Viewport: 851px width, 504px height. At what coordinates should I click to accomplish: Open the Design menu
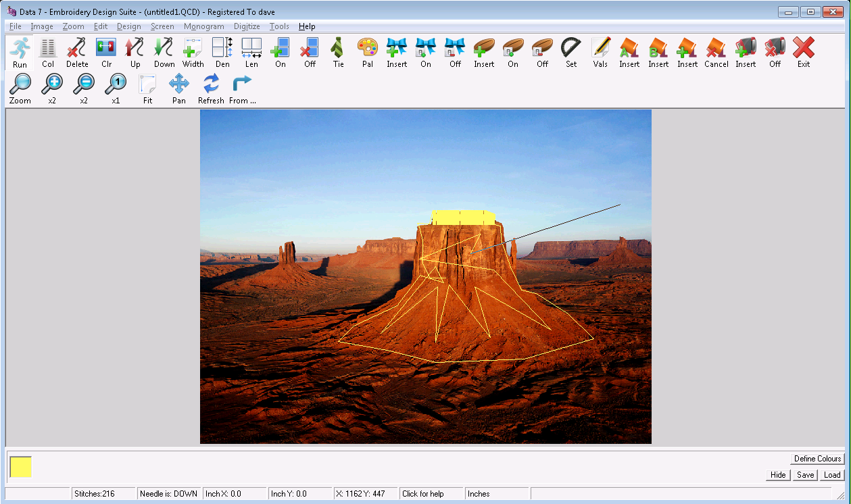129,26
